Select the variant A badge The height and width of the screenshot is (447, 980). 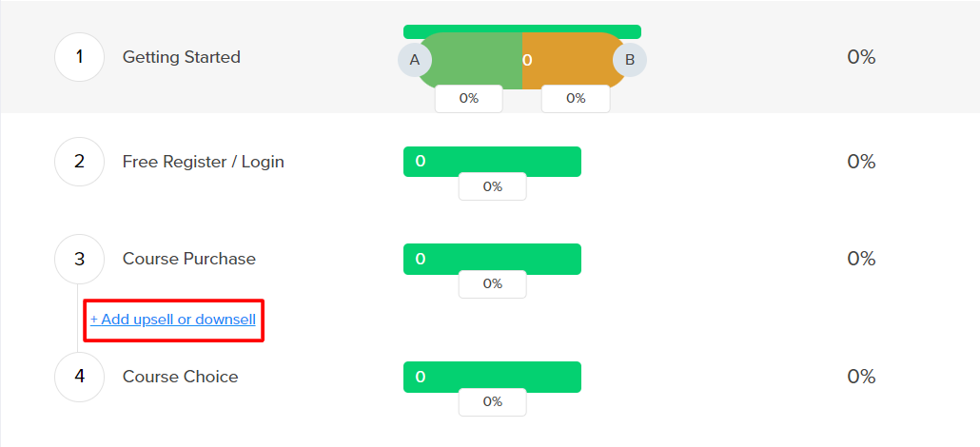click(x=414, y=60)
